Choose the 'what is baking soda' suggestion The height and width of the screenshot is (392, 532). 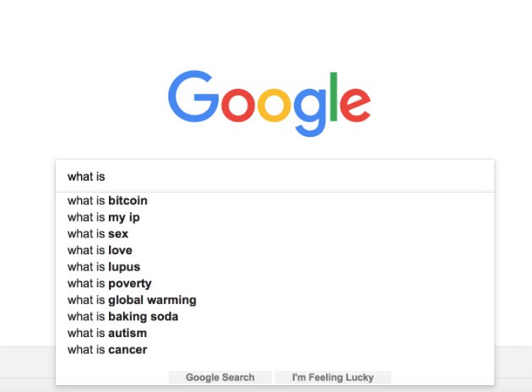point(122,317)
